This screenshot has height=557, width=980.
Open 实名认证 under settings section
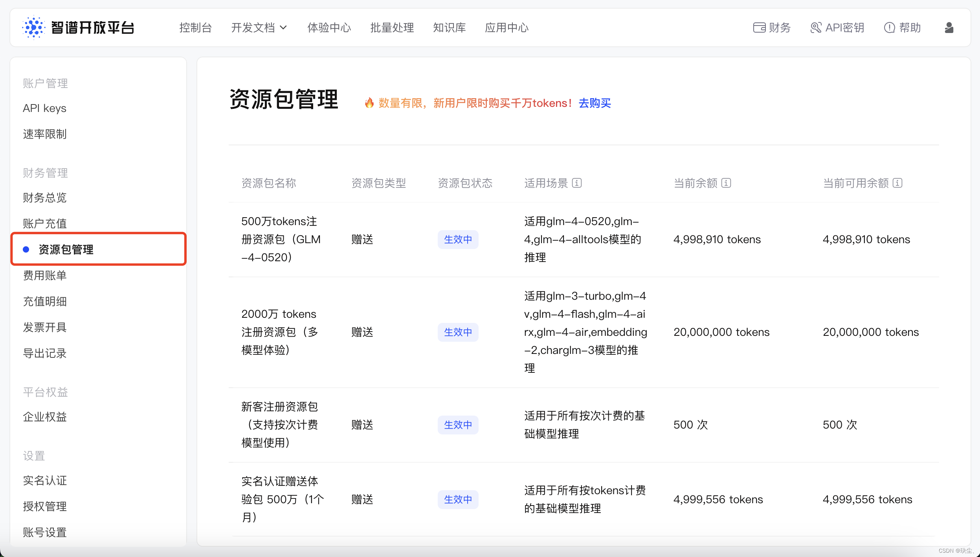click(x=45, y=480)
